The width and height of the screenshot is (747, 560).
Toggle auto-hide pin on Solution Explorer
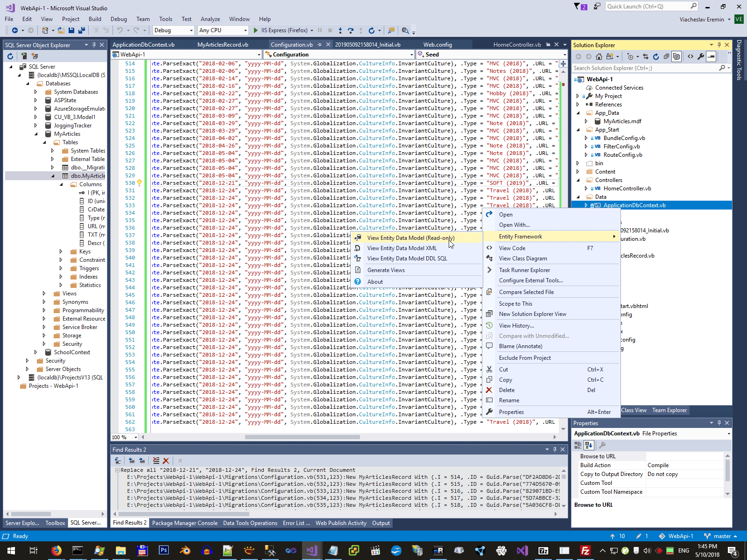[719, 45]
